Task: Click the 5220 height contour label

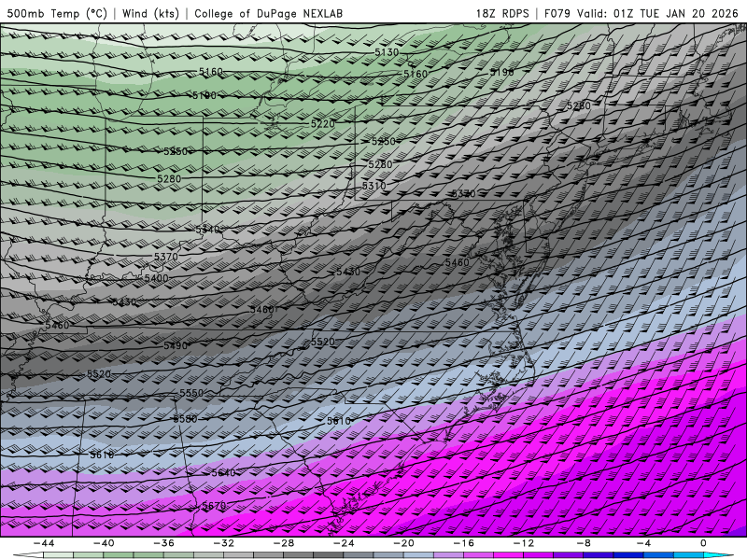Action: (322, 124)
